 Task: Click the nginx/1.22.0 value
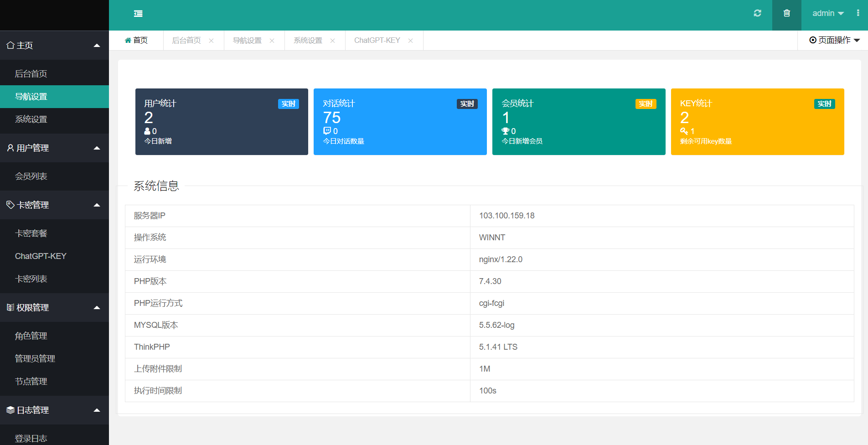[501, 259]
